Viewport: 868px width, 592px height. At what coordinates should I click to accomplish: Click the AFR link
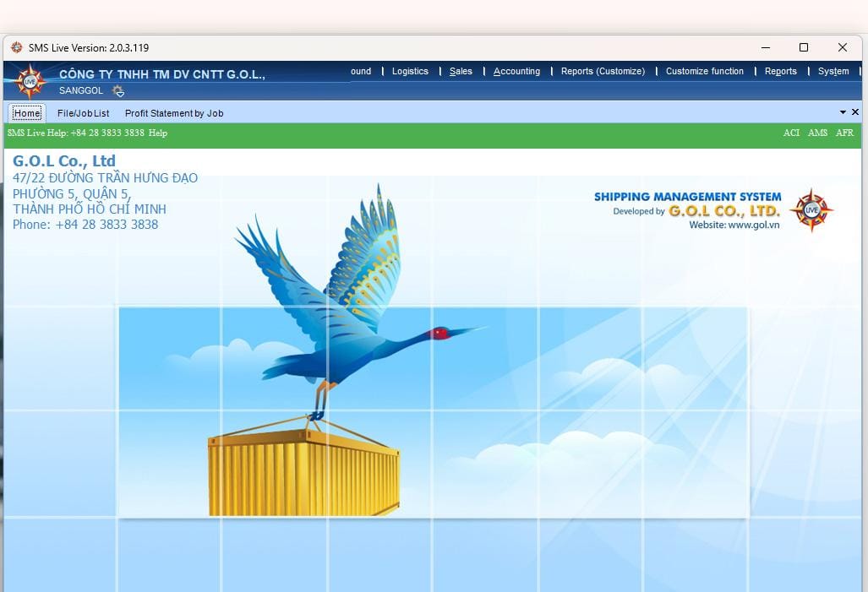(x=844, y=133)
